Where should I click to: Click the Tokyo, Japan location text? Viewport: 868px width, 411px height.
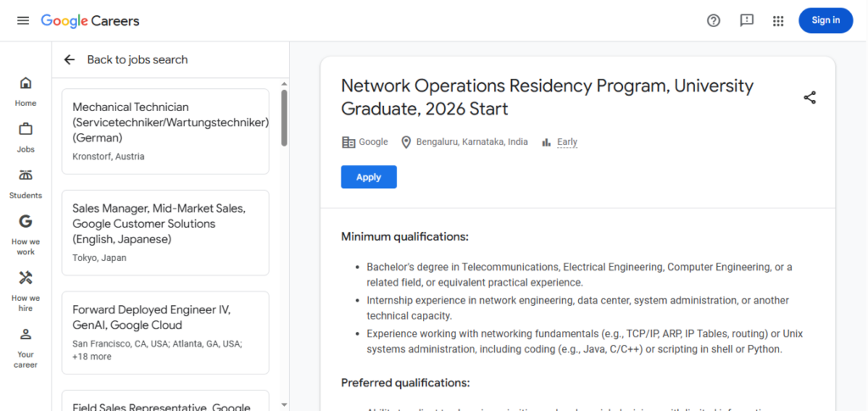tap(100, 258)
